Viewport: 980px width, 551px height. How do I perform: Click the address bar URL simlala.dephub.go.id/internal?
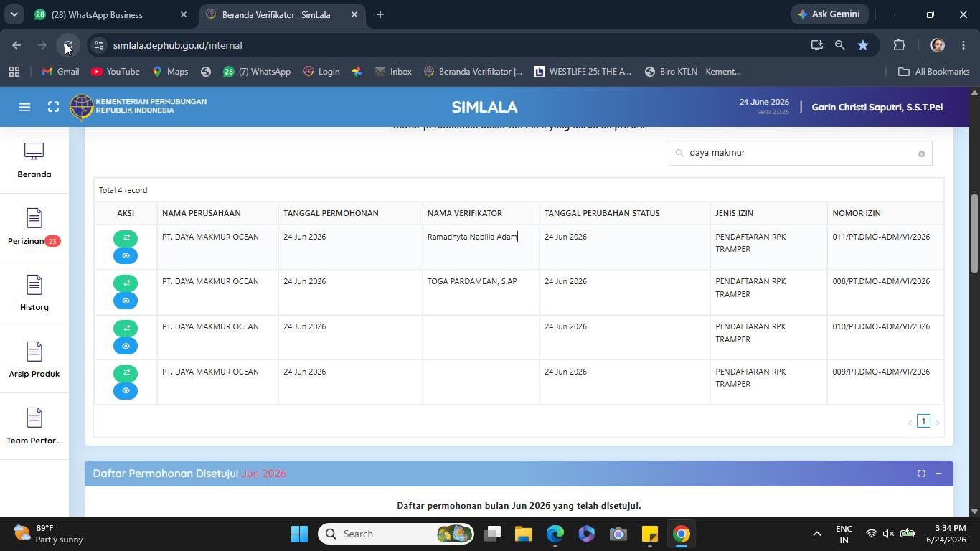click(x=177, y=45)
